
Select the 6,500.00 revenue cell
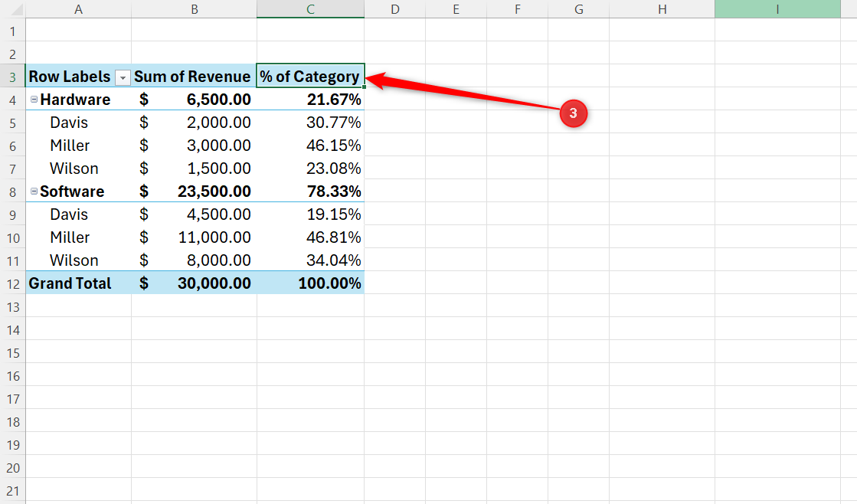point(194,100)
